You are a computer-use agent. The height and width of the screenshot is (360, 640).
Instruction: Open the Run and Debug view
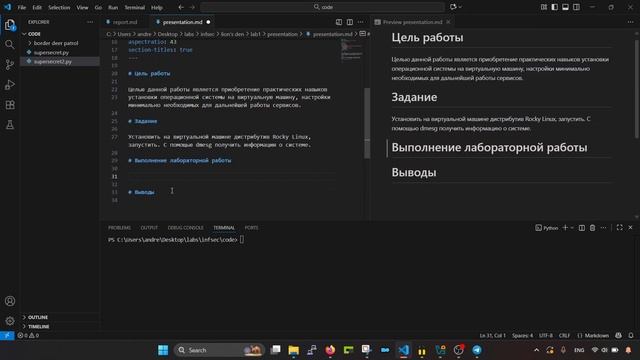(10, 84)
